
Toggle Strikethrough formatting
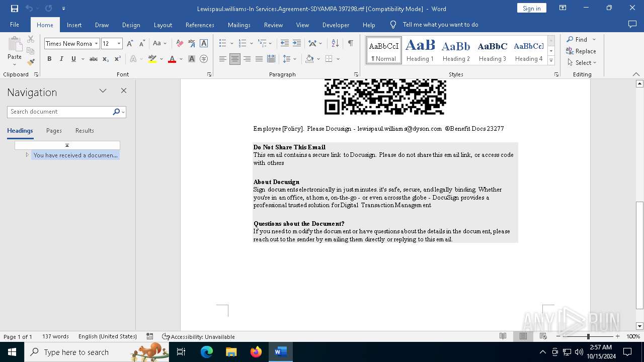tap(94, 59)
